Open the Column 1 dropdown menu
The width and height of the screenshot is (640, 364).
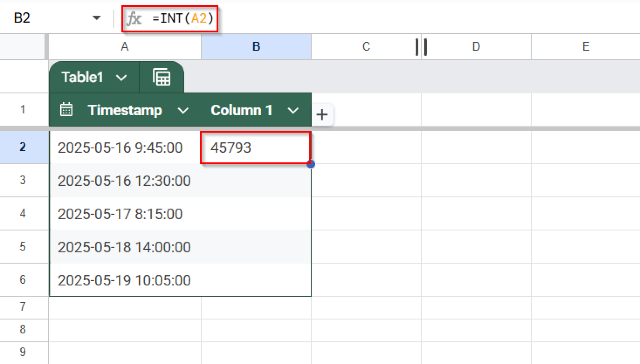coord(293,111)
